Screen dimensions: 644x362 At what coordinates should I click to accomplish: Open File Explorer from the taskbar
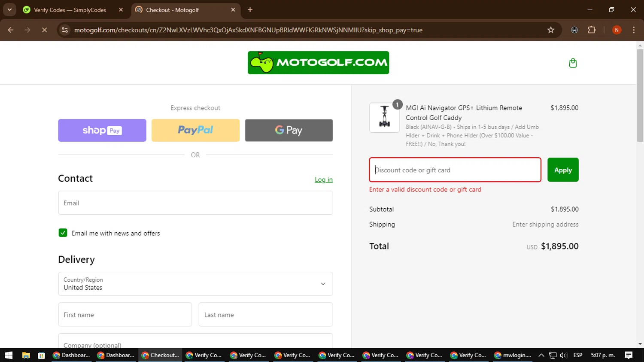[26, 355]
